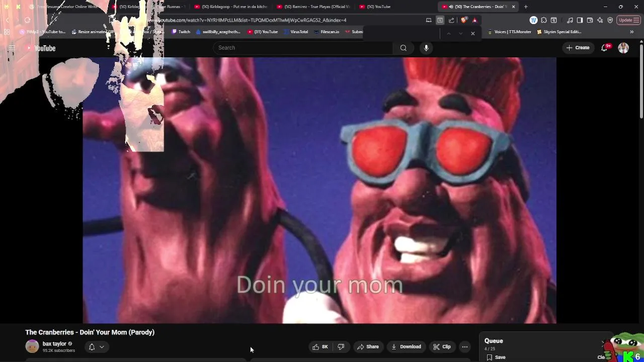
Task: Open YouTube notifications bell with 9+ badge
Action: pyautogui.click(x=604, y=48)
